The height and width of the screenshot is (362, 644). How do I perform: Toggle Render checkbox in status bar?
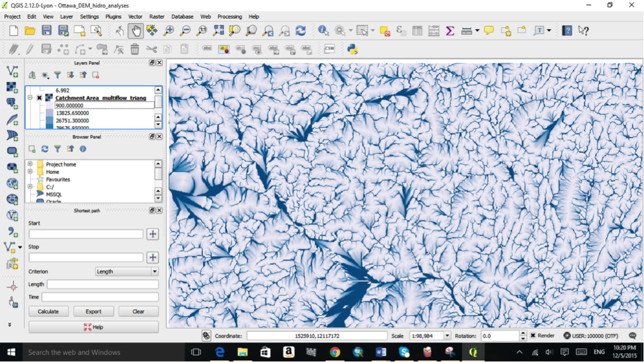[x=534, y=336]
